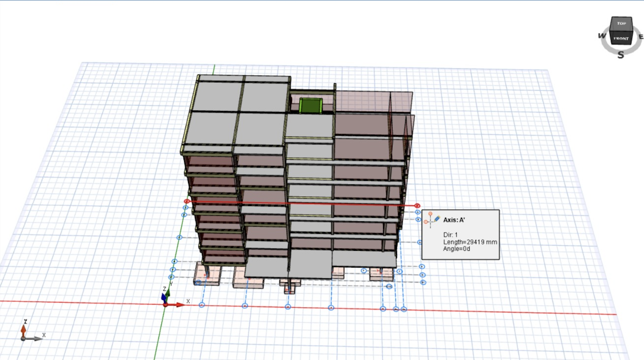Click the Axis: A' tooltip label
This screenshot has width=644, height=360.
pyautogui.click(x=454, y=220)
